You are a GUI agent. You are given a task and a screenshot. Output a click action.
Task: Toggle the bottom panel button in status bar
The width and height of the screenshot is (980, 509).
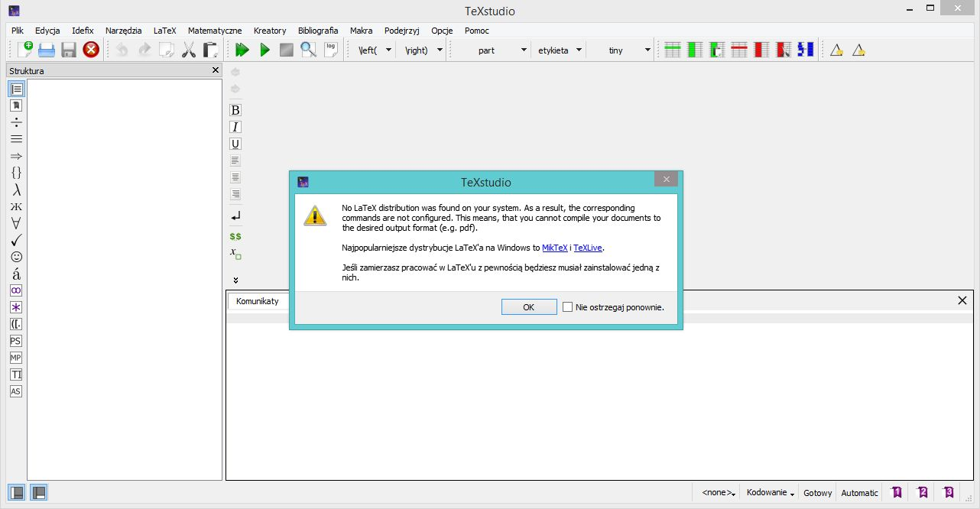click(x=38, y=492)
